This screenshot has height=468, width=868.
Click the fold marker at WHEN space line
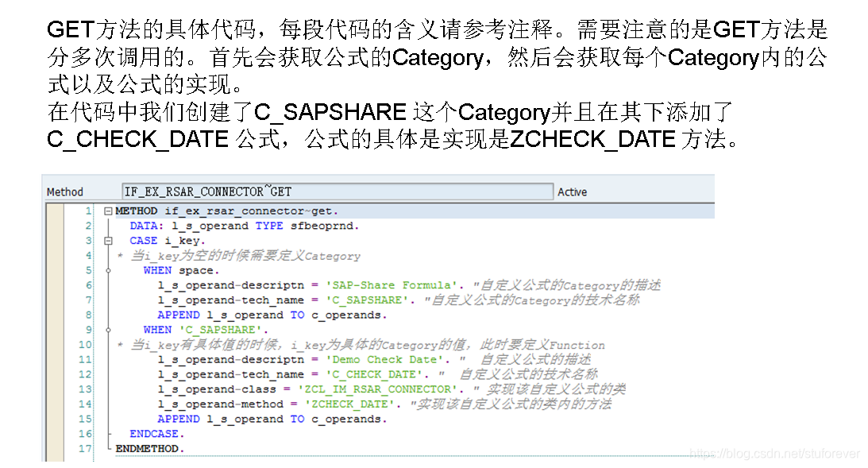pyautogui.click(x=109, y=270)
